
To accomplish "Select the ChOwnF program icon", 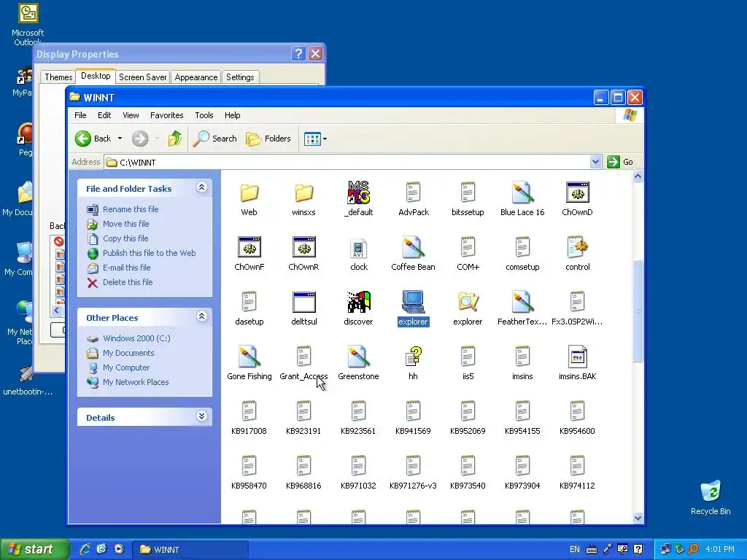I will (249, 247).
